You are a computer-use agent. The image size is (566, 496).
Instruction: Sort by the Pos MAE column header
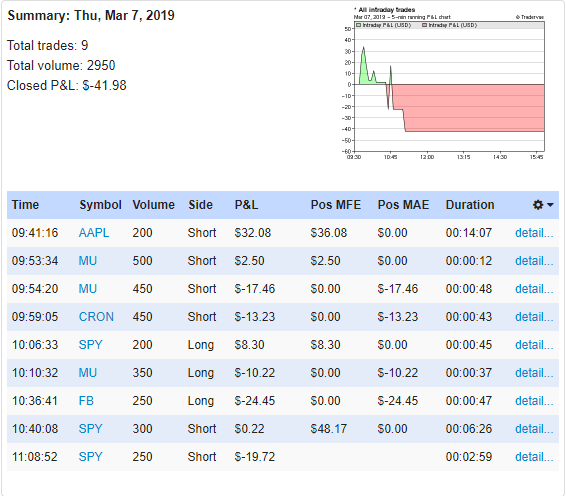[x=403, y=205]
